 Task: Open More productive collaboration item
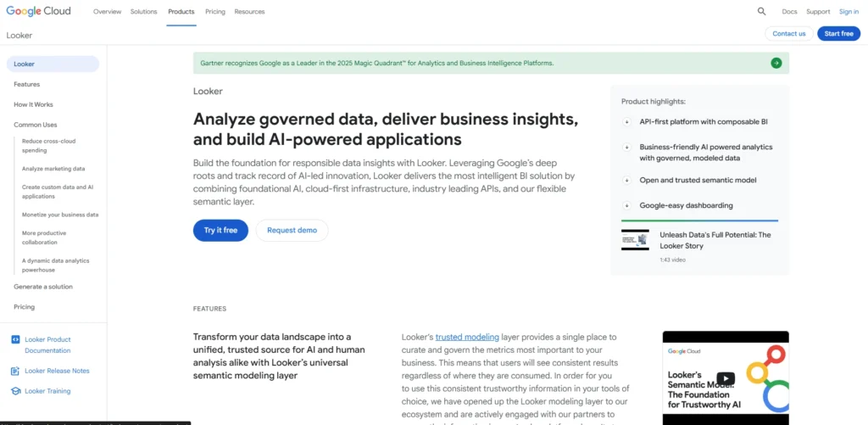[44, 238]
